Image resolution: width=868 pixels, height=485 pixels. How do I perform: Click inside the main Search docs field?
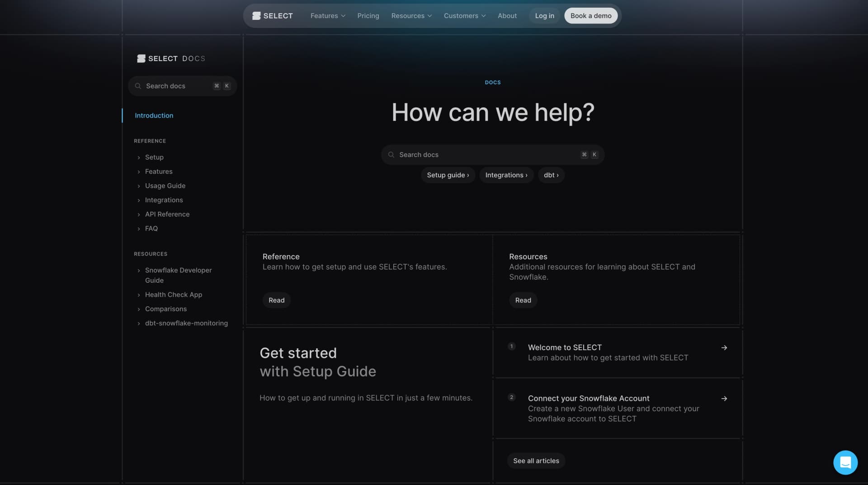(479, 154)
